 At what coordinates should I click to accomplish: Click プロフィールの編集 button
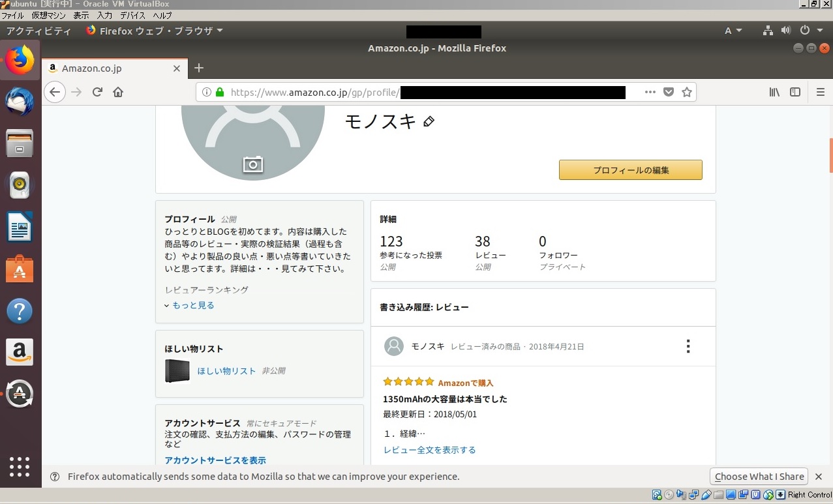[631, 170]
